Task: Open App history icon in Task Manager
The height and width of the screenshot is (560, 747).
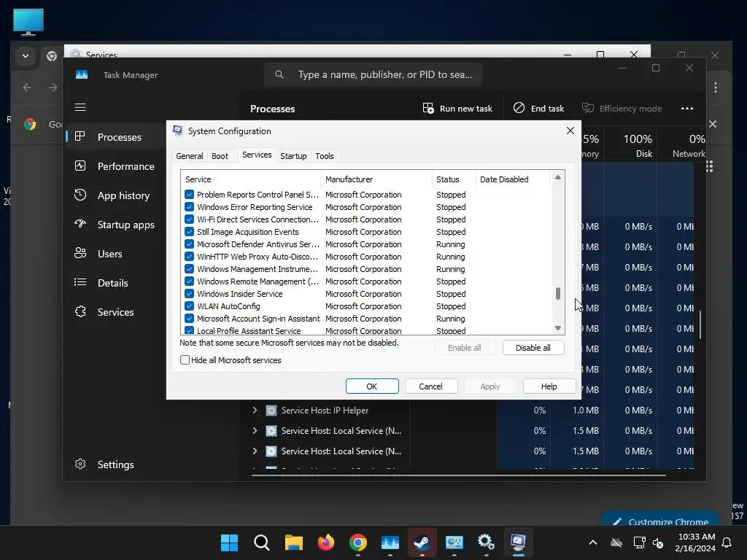Action: tap(80, 195)
